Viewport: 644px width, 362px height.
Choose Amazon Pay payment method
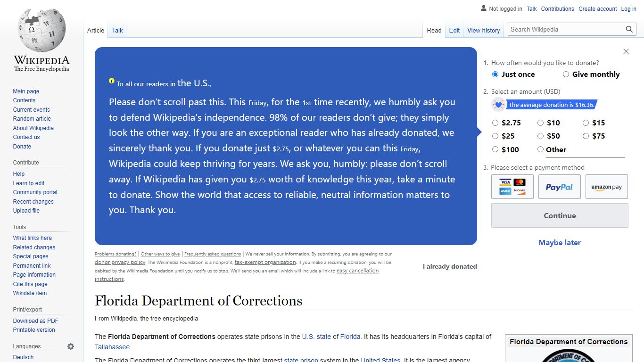pyautogui.click(x=607, y=187)
